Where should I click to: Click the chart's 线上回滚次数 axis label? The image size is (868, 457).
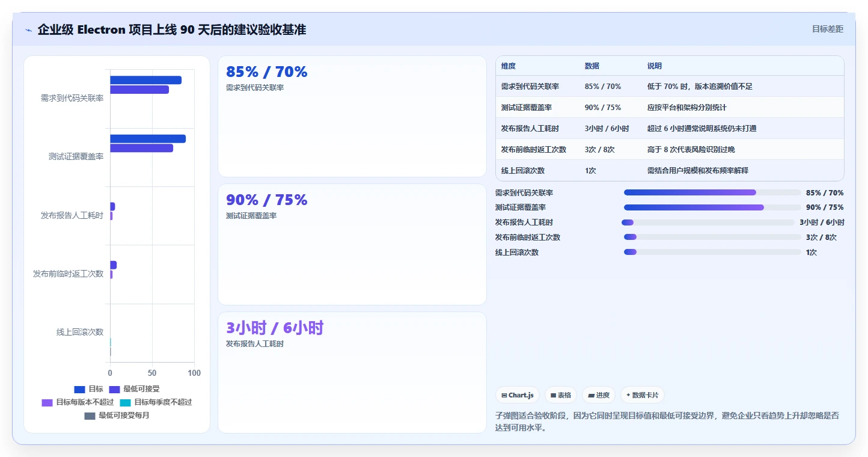pyautogui.click(x=80, y=332)
